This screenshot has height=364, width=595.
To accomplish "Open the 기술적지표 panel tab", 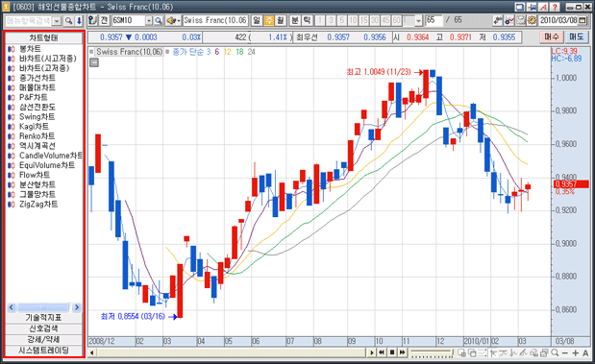I will pos(43,318).
